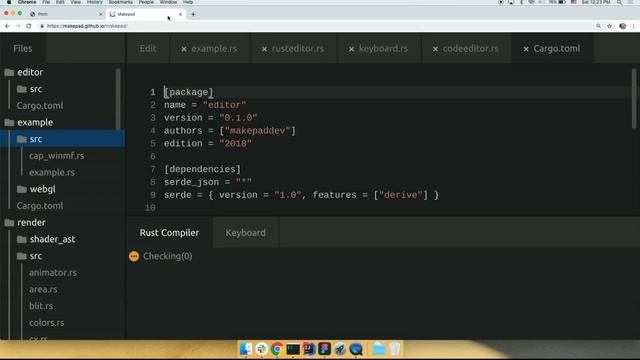Open a new Chrome tab
The width and height of the screenshot is (640, 360).
pos(193,14)
